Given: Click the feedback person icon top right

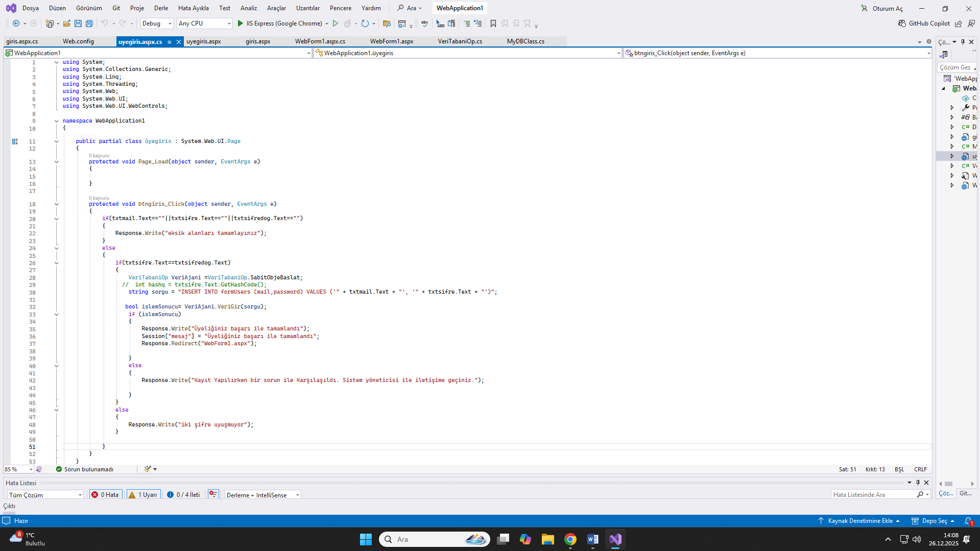Looking at the screenshot, I should click(971, 23).
